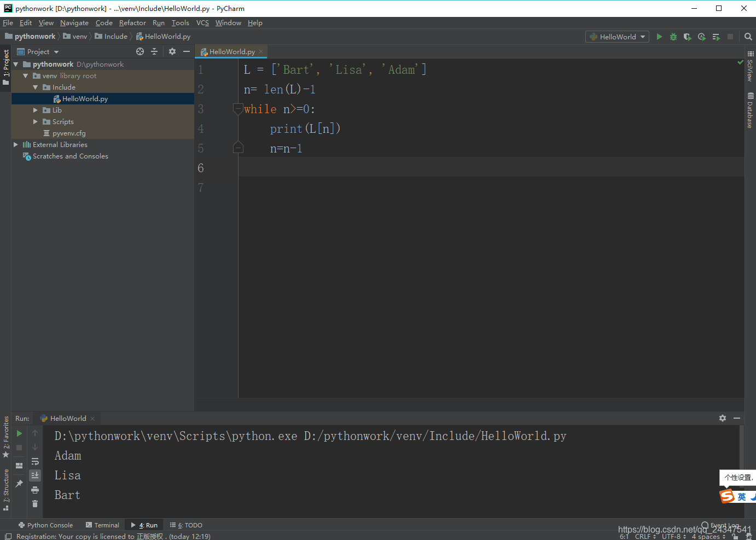Click line 6 in the code editor
This screenshot has width=756, height=540.
tap(491, 168)
